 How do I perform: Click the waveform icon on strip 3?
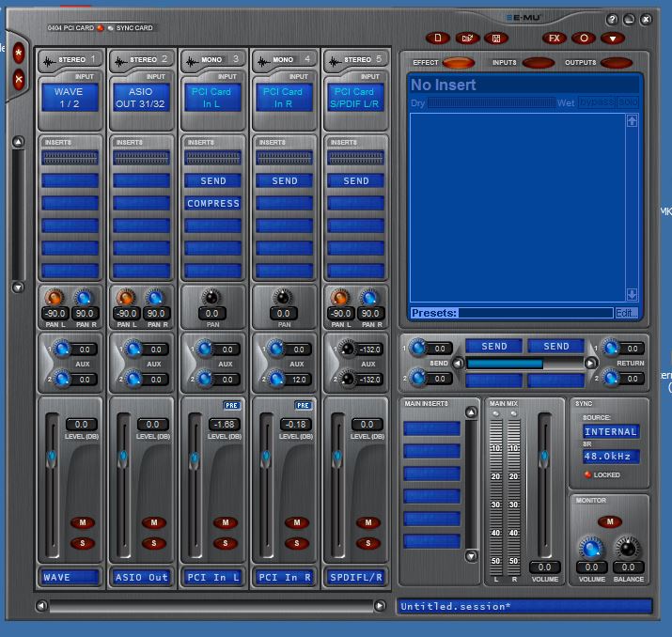[192, 62]
